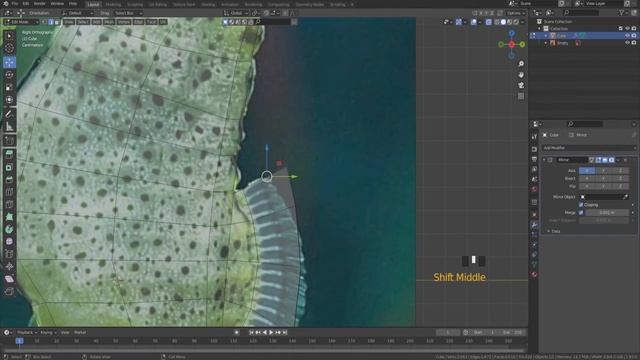This screenshot has width=640, height=360.
Task: Toggle visibility eye of the Cube object
Action: click(x=627, y=36)
